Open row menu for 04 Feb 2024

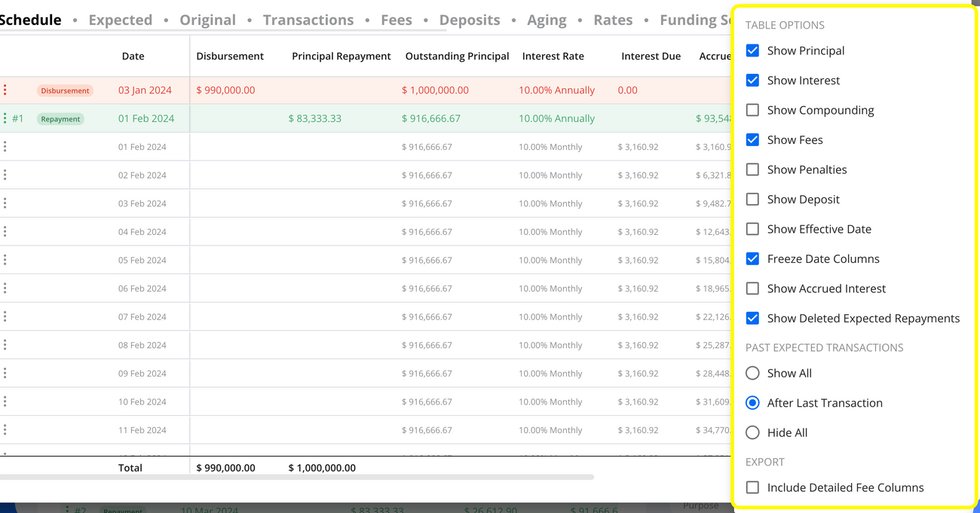pyautogui.click(x=5, y=231)
